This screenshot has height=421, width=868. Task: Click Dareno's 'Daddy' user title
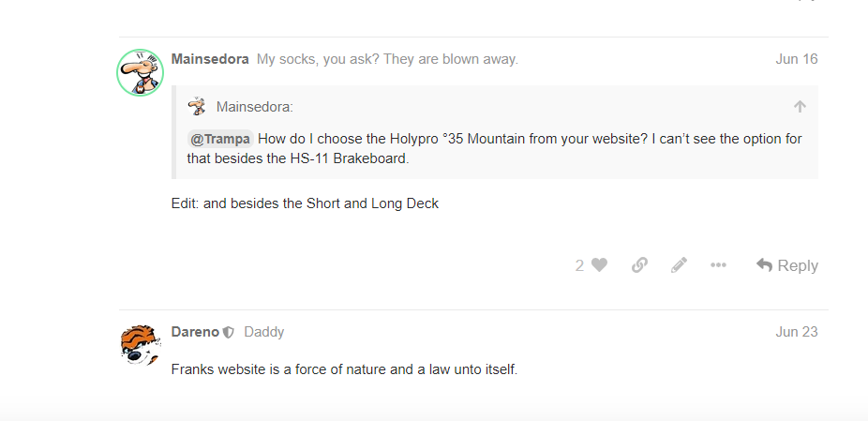point(264,332)
